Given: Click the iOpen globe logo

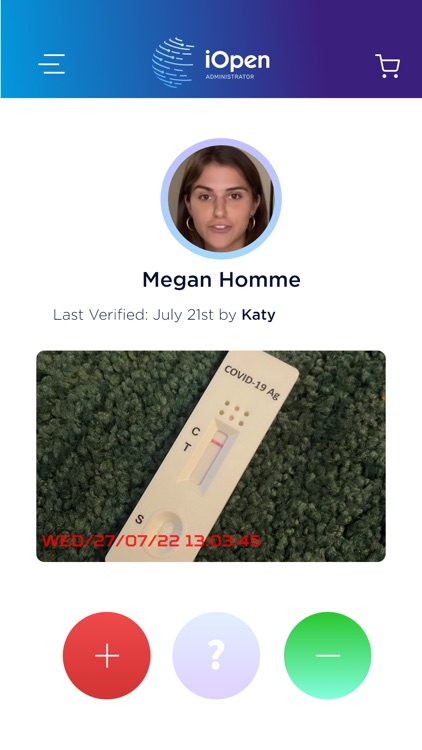Looking at the screenshot, I should coord(173,63).
